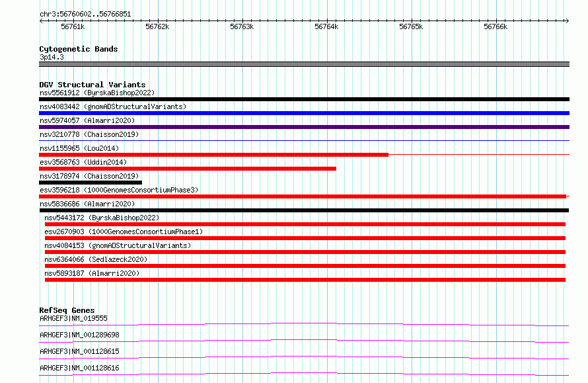
Task: Click the blue bar of nsv4083442
Action: (304, 113)
